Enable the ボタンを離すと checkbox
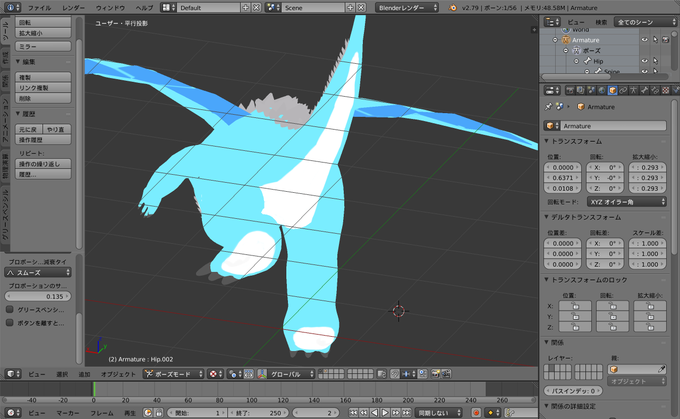The image size is (680, 419). coord(10,323)
